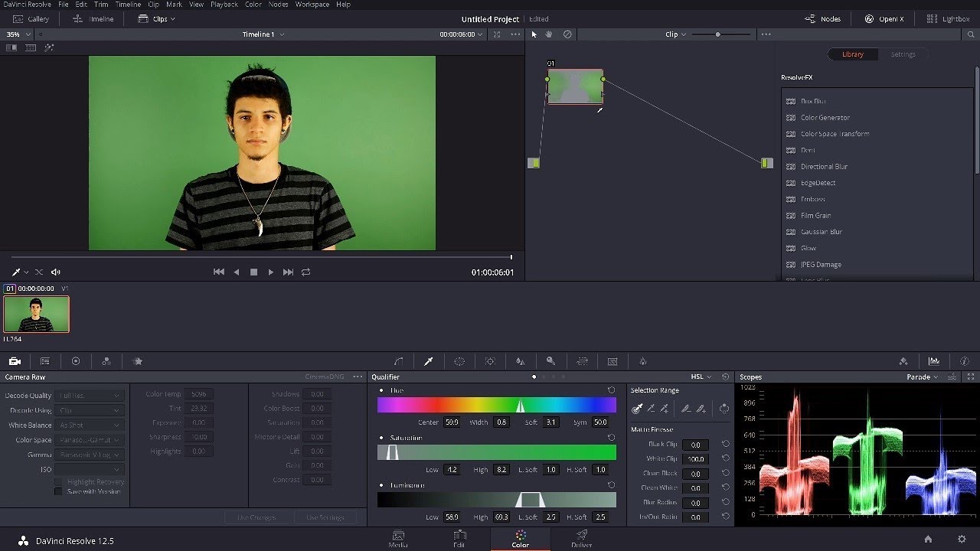
Task: Choose the selection-range picker eyedropper
Action: (637, 409)
